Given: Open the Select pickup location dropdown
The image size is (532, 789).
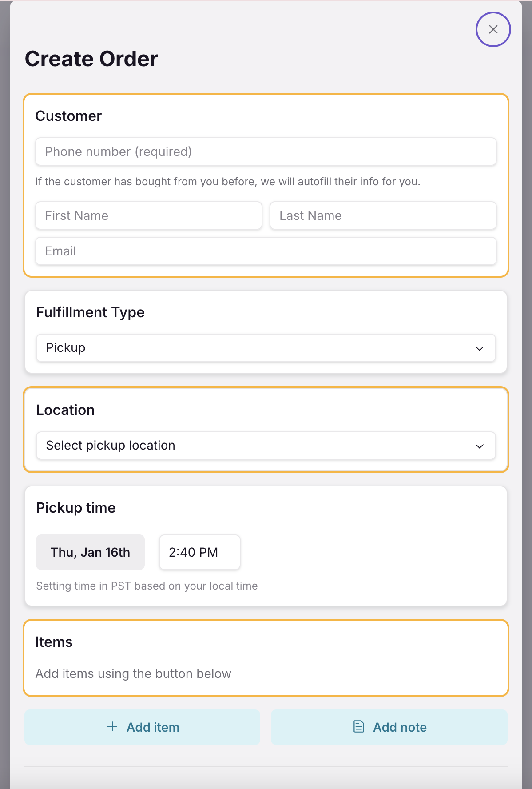Looking at the screenshot, I should pyautogui.click(x=266, y=446).
